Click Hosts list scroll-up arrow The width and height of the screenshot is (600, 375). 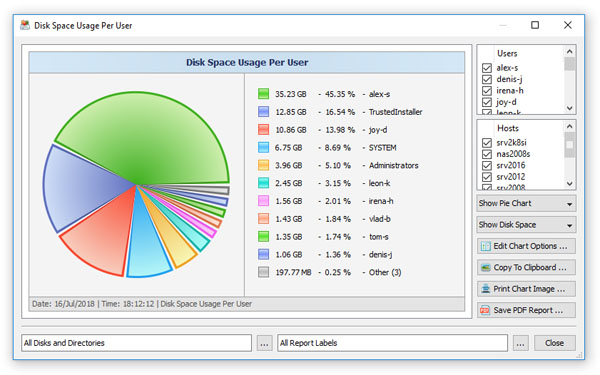[x=569, y=127]
